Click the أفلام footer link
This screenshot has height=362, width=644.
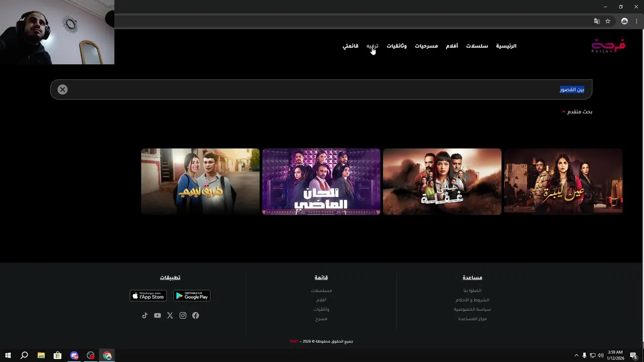coord(321,300)
